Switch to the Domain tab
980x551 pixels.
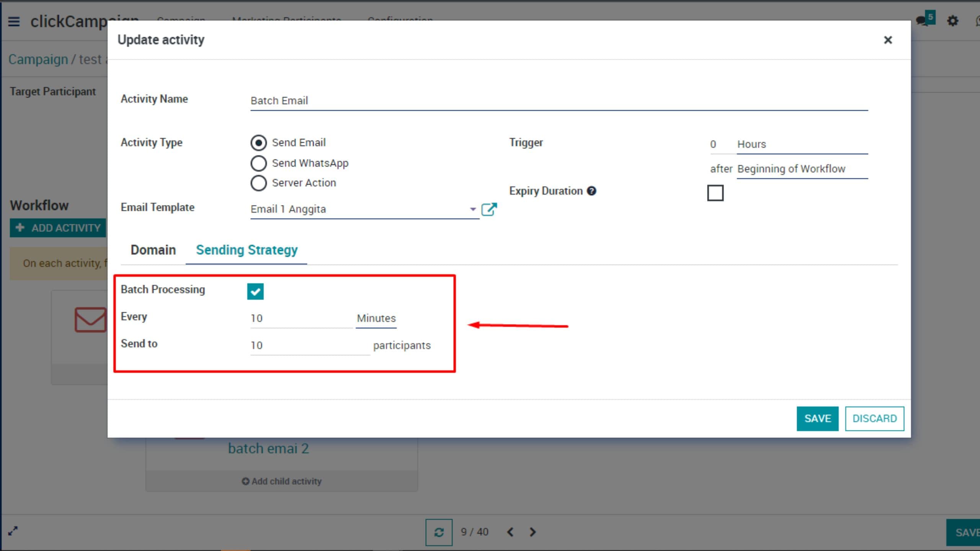point(153,250)
